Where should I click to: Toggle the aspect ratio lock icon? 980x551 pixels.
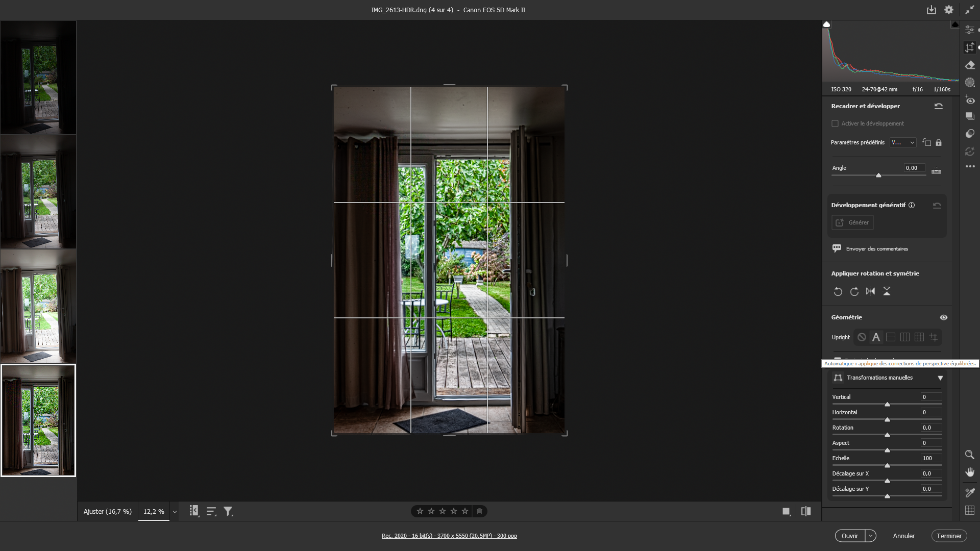[939, 143]
